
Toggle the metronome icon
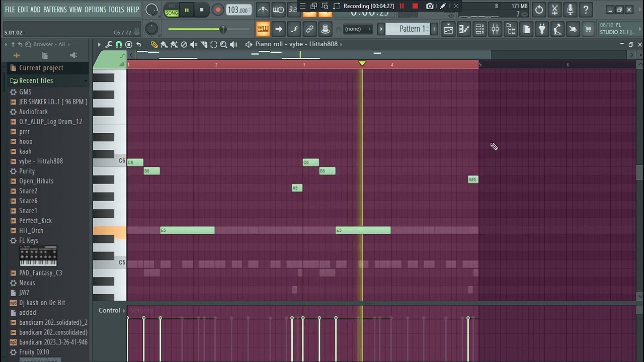(x=263, y=10)
